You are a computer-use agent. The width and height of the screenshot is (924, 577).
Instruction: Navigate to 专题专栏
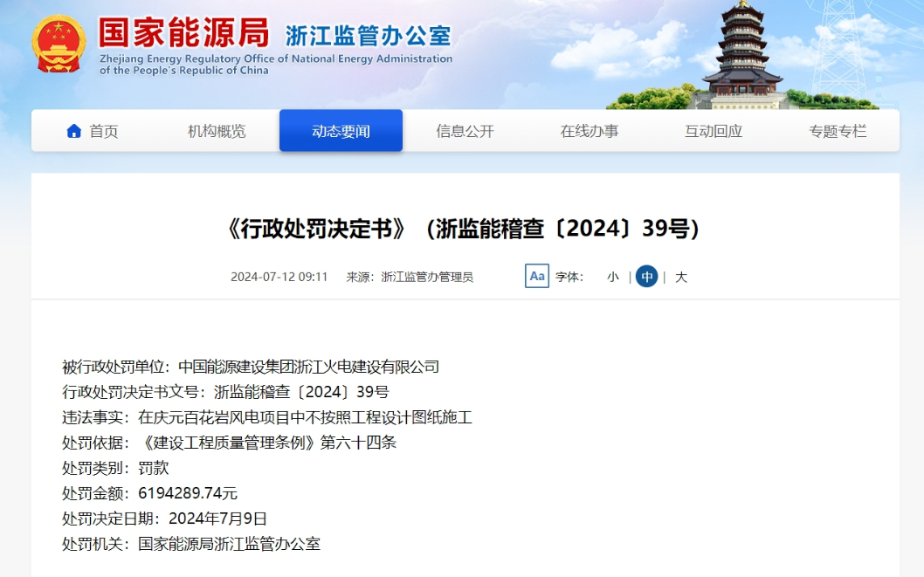[838, 131]
